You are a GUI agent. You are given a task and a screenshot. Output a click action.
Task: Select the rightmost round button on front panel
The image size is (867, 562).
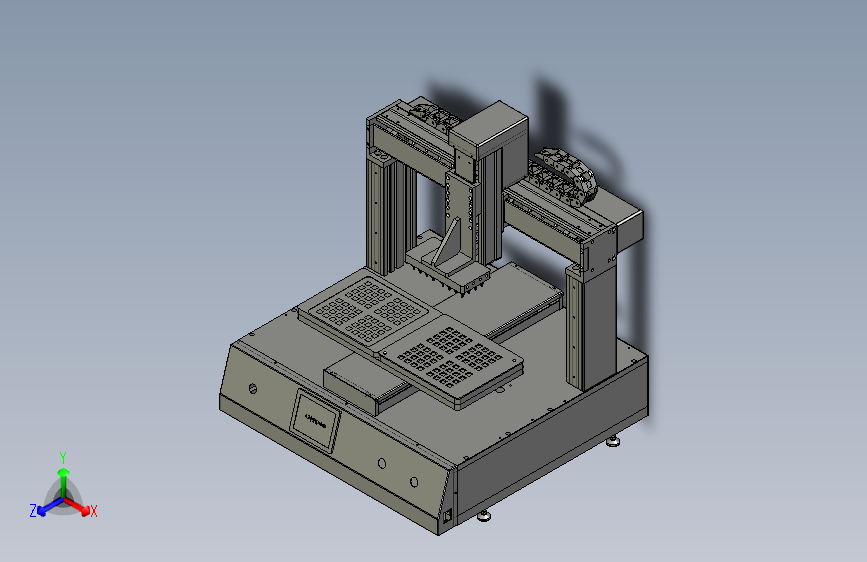[x=414, y=482]
